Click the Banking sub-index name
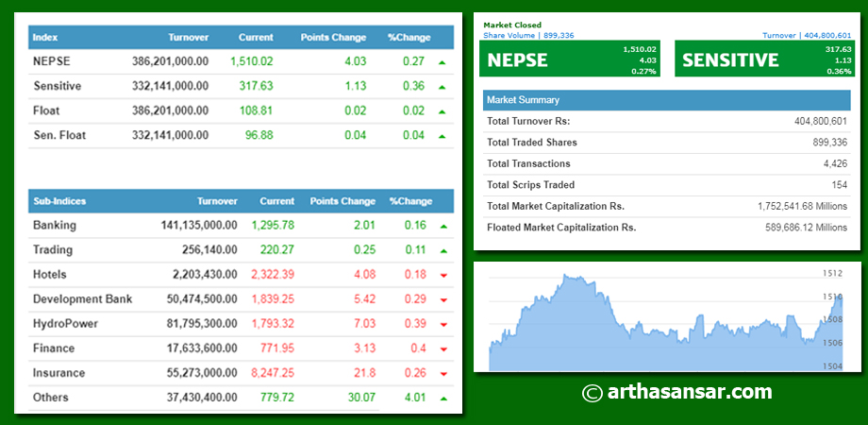Image resolution: width=868 pixels, height=425 pixels. pos(55,225)
